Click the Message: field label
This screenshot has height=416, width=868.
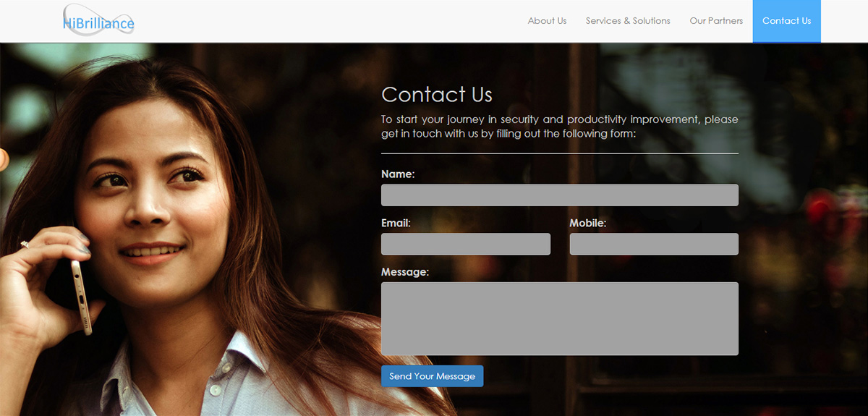[405, 272]
